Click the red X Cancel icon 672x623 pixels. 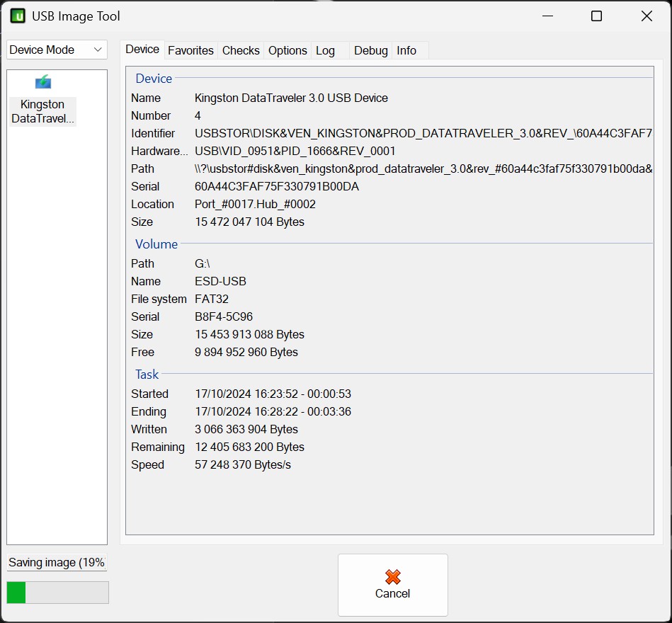392,577
